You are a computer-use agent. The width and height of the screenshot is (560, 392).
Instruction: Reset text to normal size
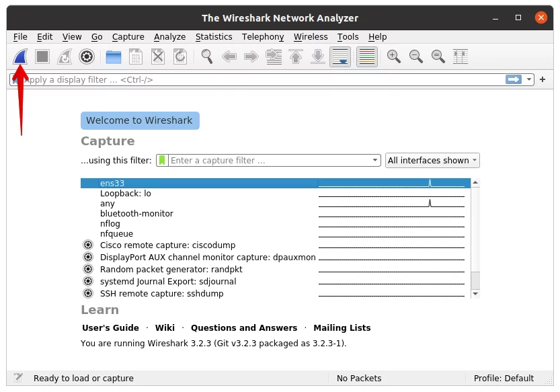[438, 56]
